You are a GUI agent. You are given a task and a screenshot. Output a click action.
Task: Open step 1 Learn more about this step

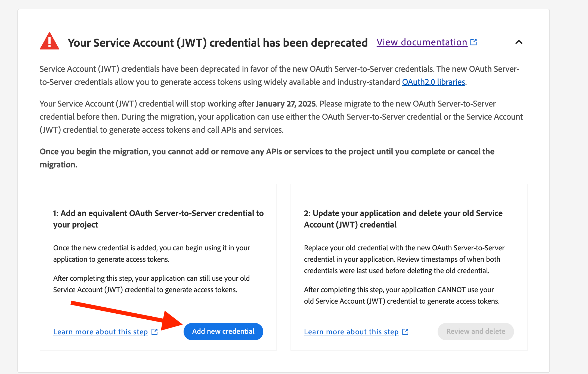coord(101,332)
